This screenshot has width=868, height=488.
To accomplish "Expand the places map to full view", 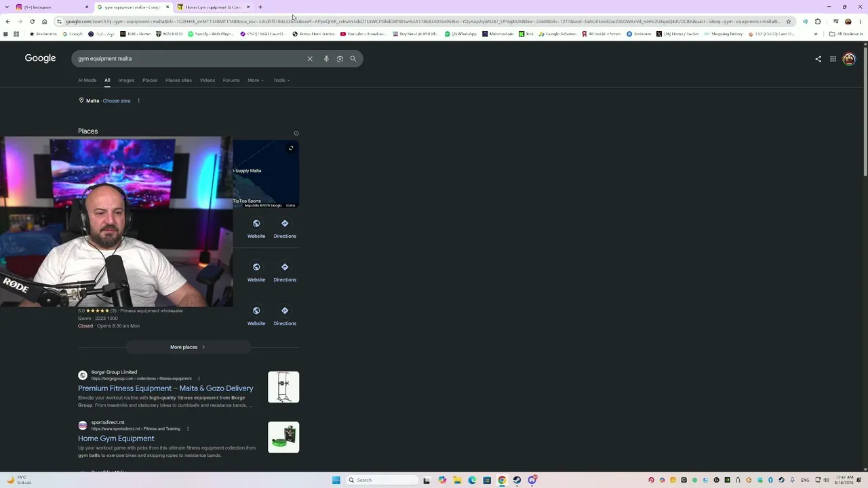I will coord(291,148).
